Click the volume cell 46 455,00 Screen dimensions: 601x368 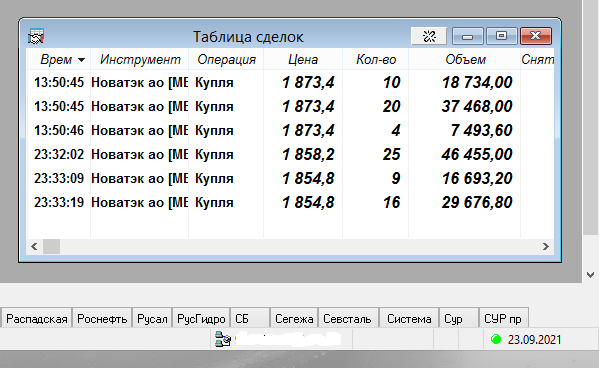477,154
